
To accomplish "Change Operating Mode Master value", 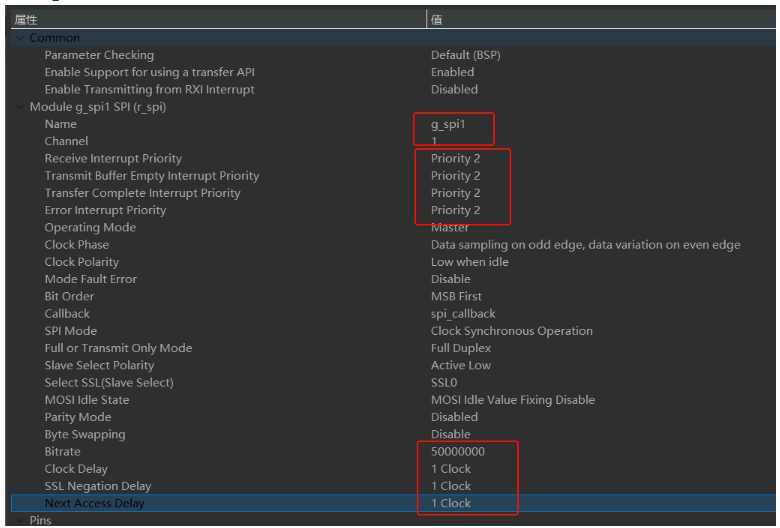I will coord(452,227).
